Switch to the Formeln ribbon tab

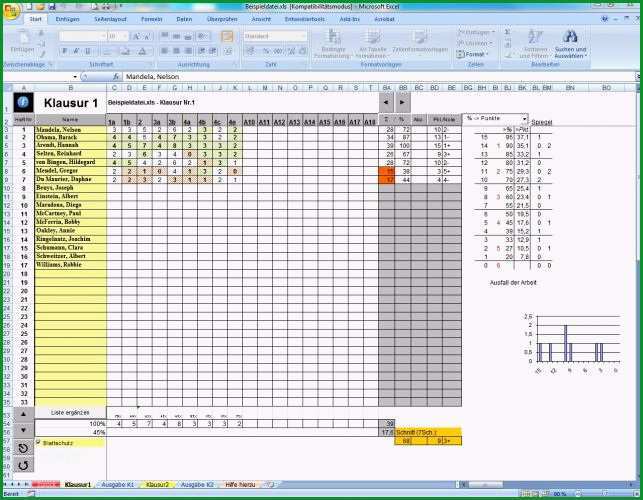click(152, 19)
